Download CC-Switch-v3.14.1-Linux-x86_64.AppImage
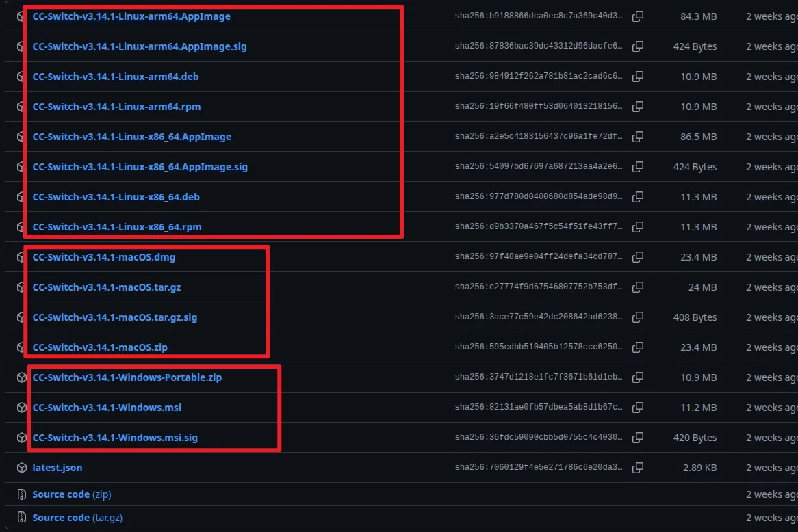Image resolution: width=798 pixels, height=532 pixels. [x=132, y=136]
